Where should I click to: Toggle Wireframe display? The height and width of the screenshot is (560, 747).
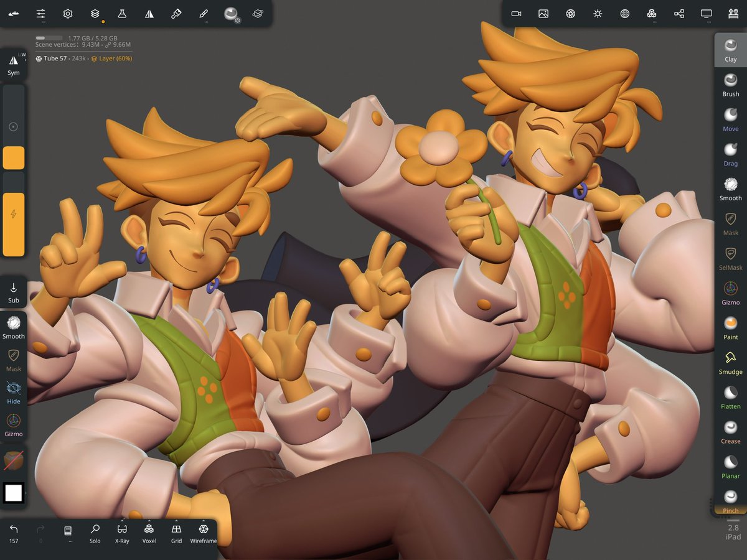point(203,533)
